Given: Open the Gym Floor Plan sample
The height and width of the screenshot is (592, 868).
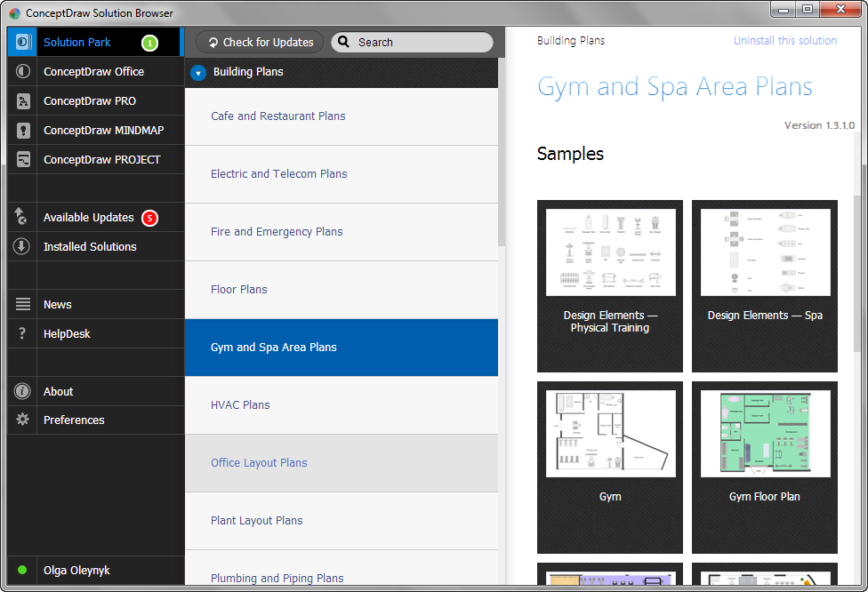Looking at the screenshot, I should [765, 468].
